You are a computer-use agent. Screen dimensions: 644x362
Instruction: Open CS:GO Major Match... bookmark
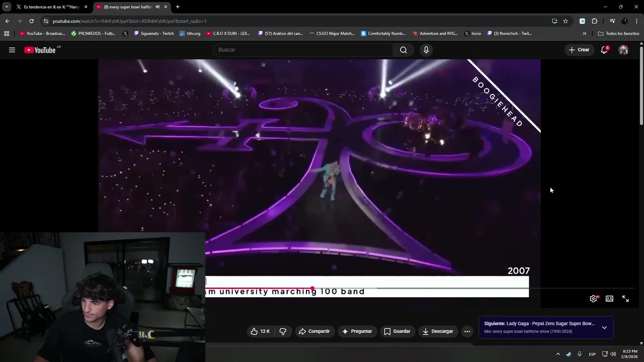332,34
